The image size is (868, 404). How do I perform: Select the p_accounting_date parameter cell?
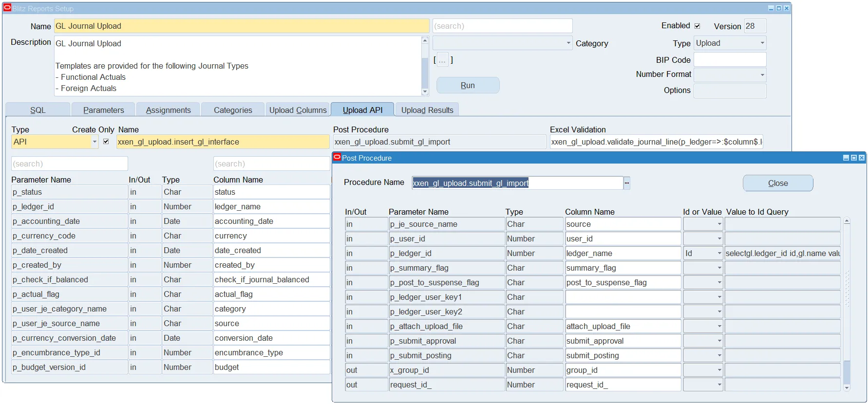click(69, 221)
